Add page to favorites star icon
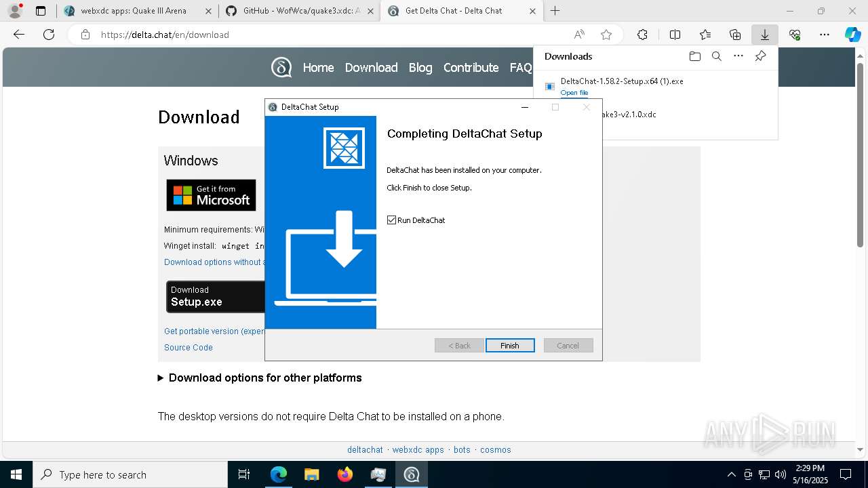 [x=606, y=35]
